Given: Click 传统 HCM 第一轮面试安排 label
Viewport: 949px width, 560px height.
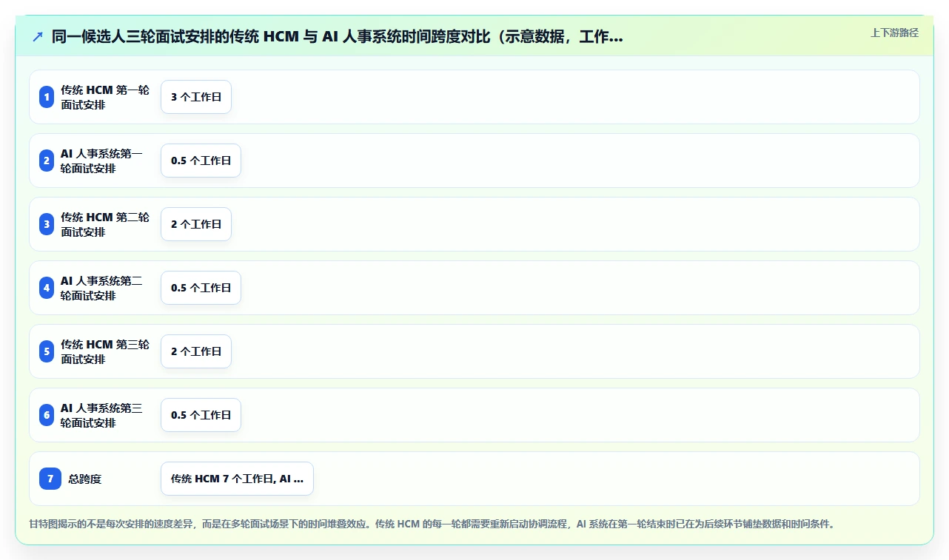Looking at the screenshot, I should 105,97.
